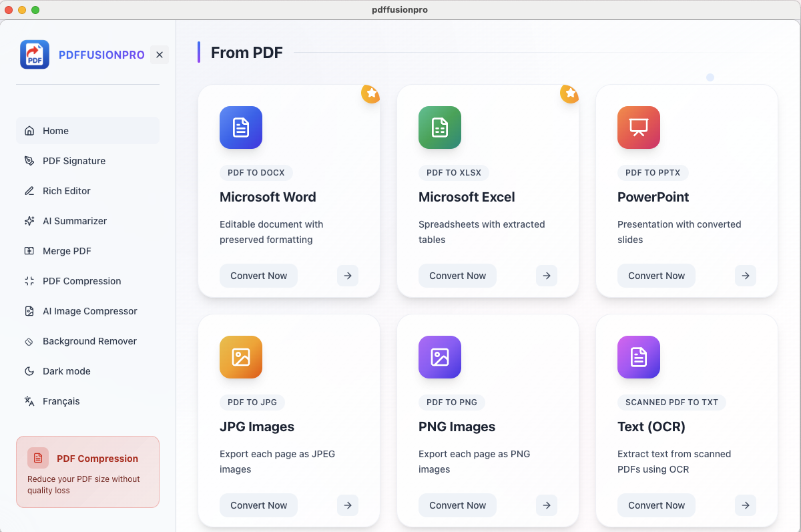The image size is (801, 532).
Task: Click the Text (OCR) document icon
Action: pos(639,357)
